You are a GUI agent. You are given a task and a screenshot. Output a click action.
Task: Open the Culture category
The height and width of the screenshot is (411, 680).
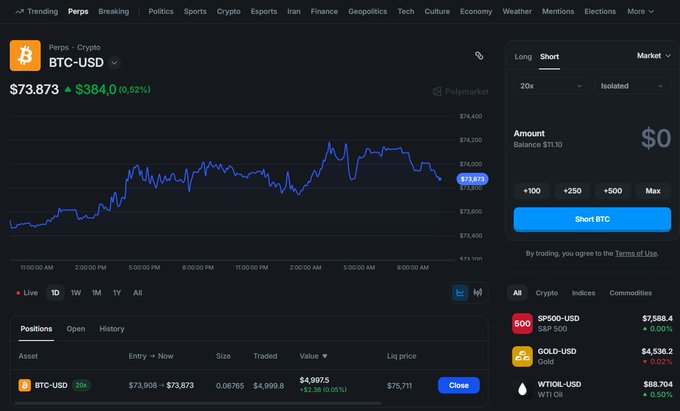(437, 12)
